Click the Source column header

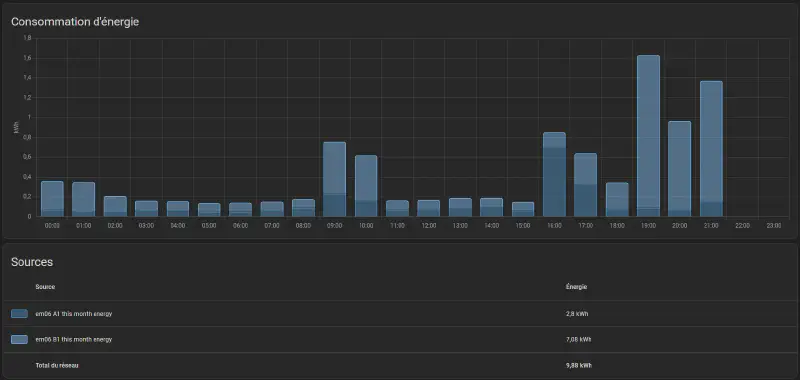point(45,287)
